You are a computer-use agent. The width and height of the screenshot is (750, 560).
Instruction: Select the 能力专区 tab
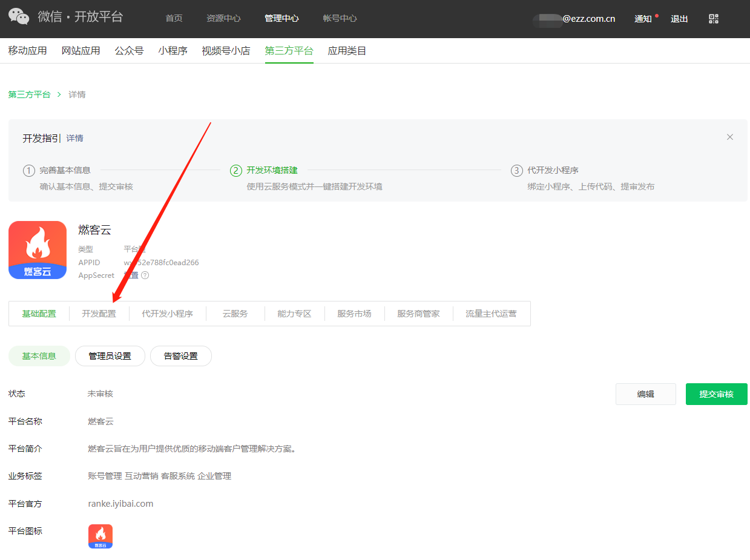coord(295,314)
